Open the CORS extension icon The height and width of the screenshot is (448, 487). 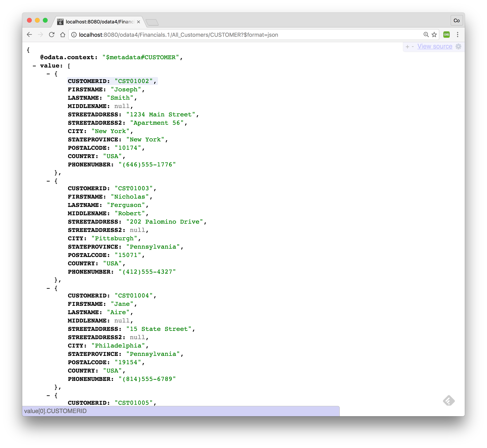pos(447,35)
